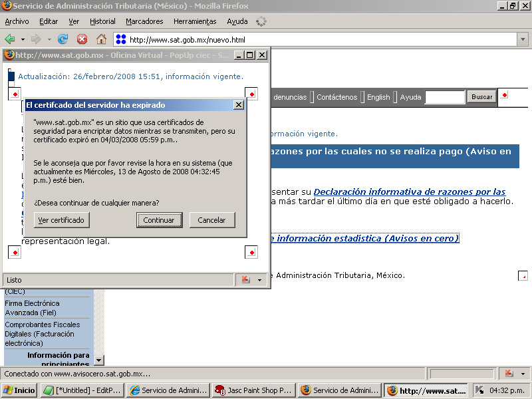Open the Herramientas menu
Screen dimensions: 532x399
(195, 21)
